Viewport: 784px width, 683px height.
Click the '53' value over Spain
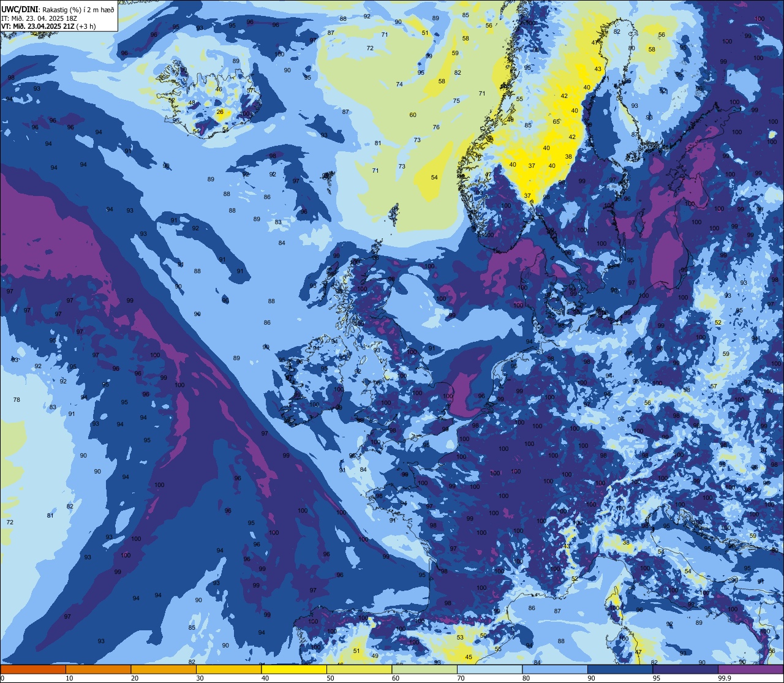click(460, 637)
